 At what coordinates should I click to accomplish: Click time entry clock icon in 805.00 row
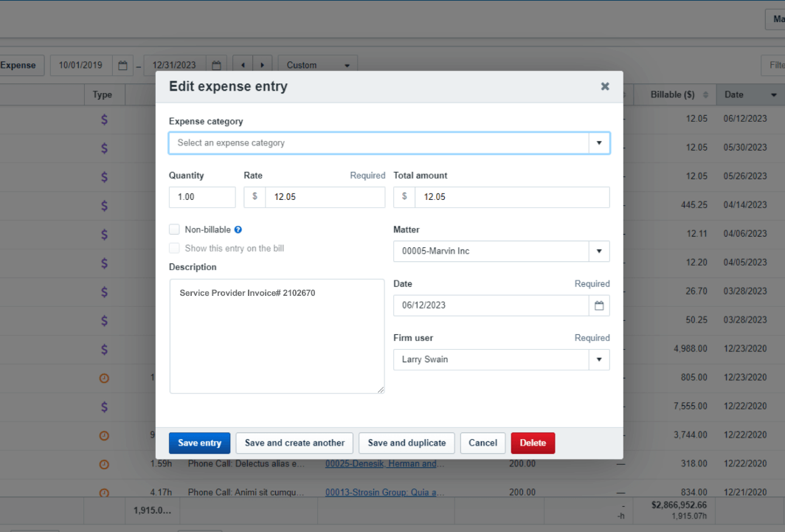pos(104,379)
